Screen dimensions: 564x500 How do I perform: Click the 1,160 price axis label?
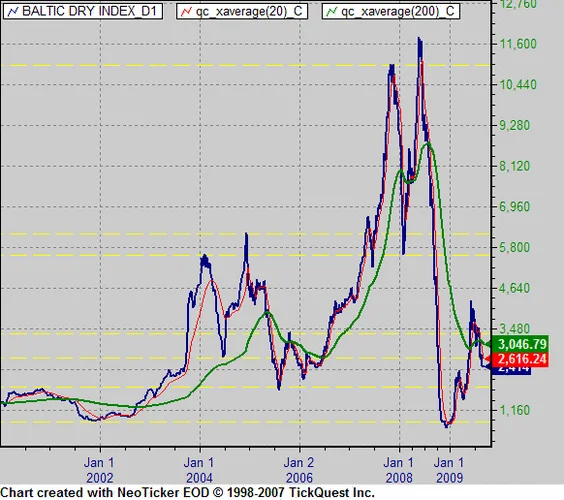[514, 410]
